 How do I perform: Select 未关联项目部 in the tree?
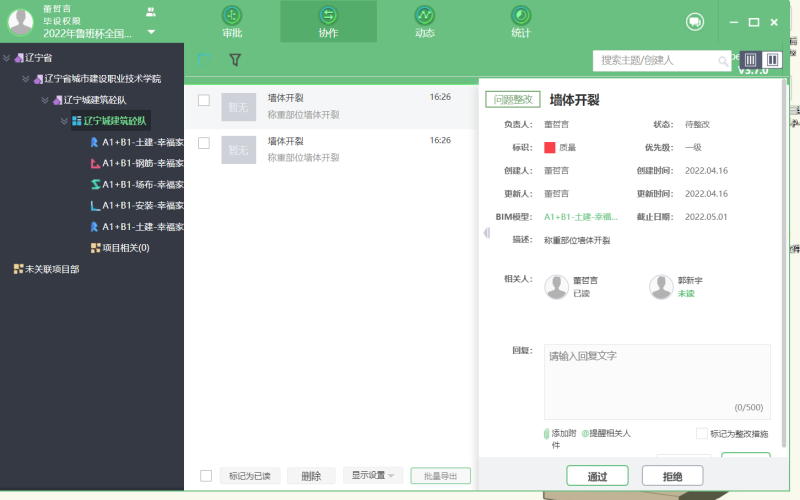tap(52, 269)
